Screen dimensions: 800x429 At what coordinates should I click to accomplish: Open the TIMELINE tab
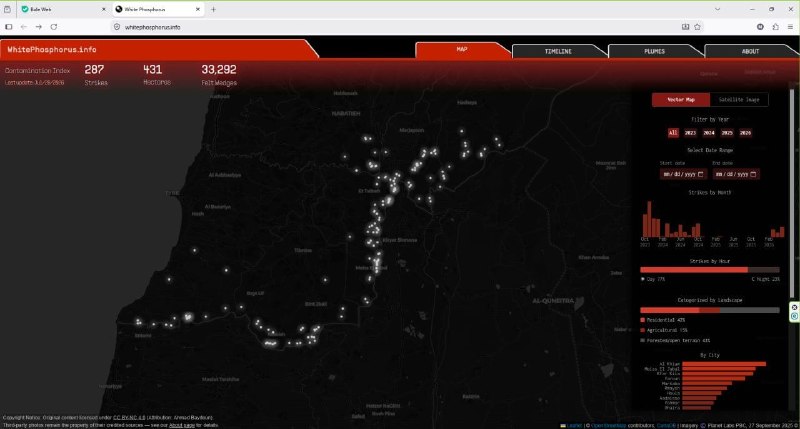click(x=558, y=52)
